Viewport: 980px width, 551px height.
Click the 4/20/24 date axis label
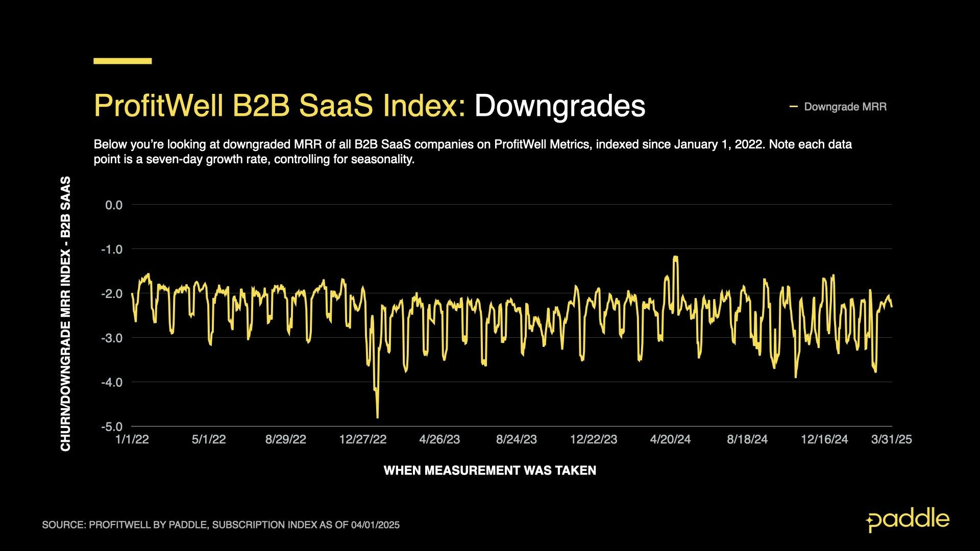[670, 439]
